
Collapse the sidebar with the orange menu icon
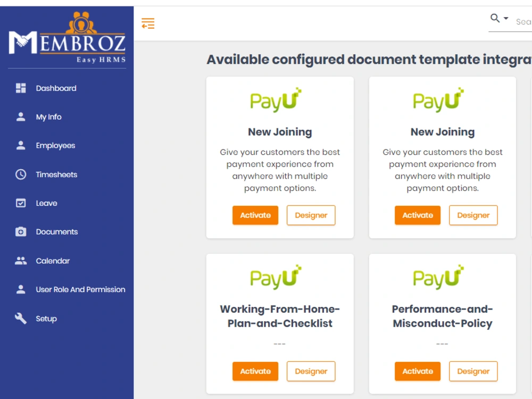coord(148,23)
